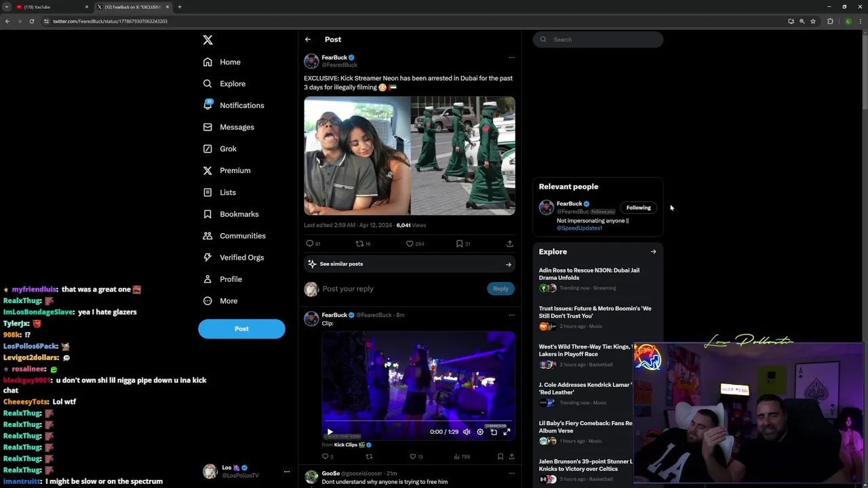Image resolution: width=868 pixels, height=488 pixels.
Task: Open FearBuck's avatar on the main post
Action: [x=311, y=61]
